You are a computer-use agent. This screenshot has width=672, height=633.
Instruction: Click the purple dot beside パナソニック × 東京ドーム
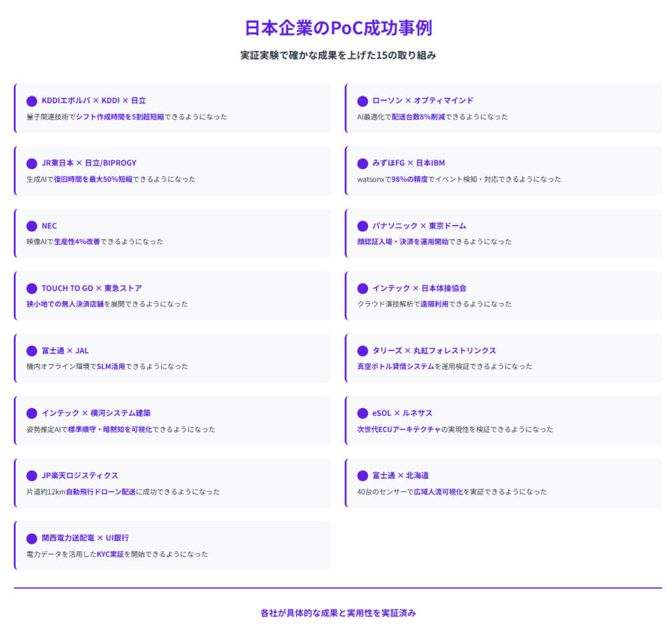[362, 226]
